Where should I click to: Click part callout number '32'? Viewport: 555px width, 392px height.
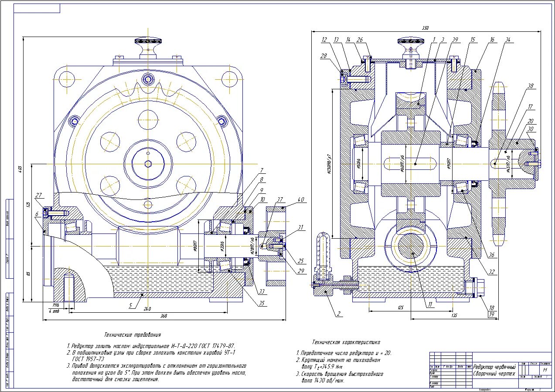(x=491, y=272)
